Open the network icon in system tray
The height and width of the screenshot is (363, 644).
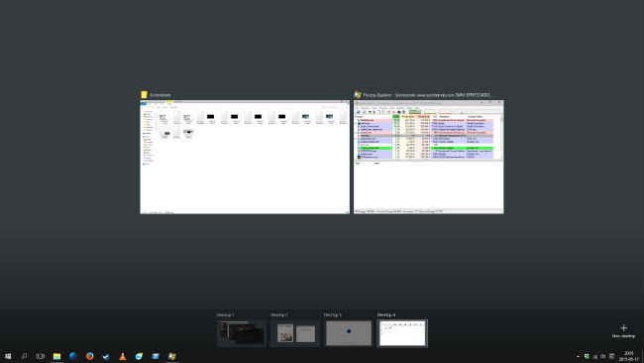[594, 356]
